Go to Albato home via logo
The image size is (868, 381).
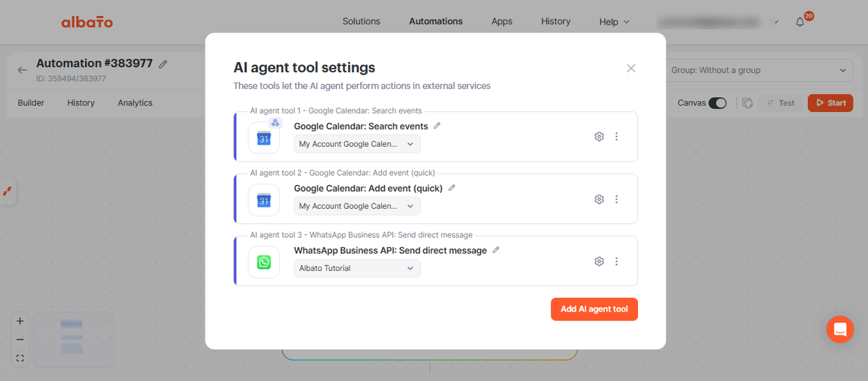[x=87, y=22]
